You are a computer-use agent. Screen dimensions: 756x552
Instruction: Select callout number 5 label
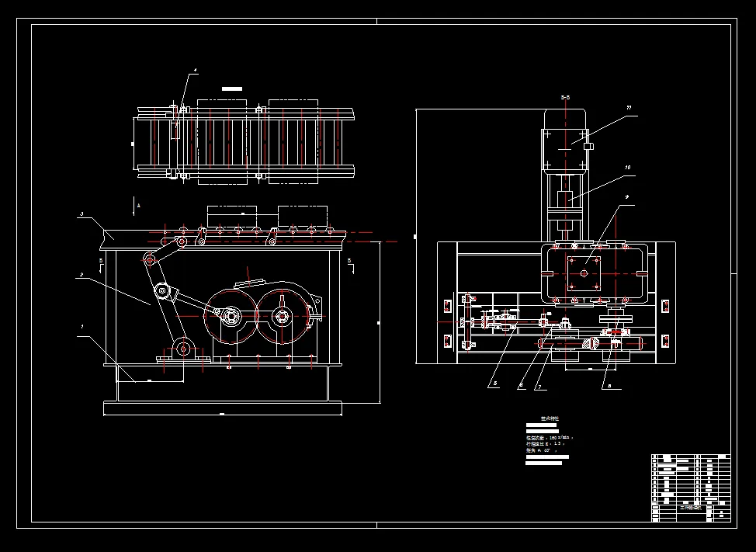[x=495, y=385]
